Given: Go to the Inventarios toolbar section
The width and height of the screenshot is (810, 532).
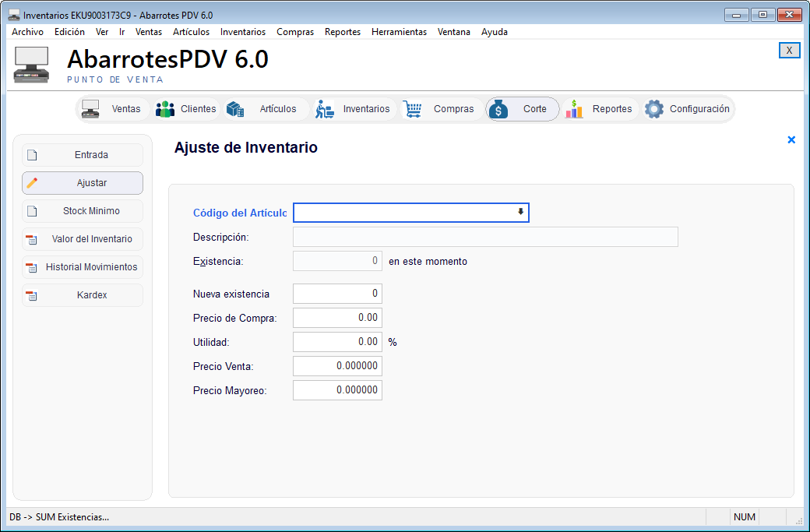Looking at the screenshot, I should coord(354,109).
